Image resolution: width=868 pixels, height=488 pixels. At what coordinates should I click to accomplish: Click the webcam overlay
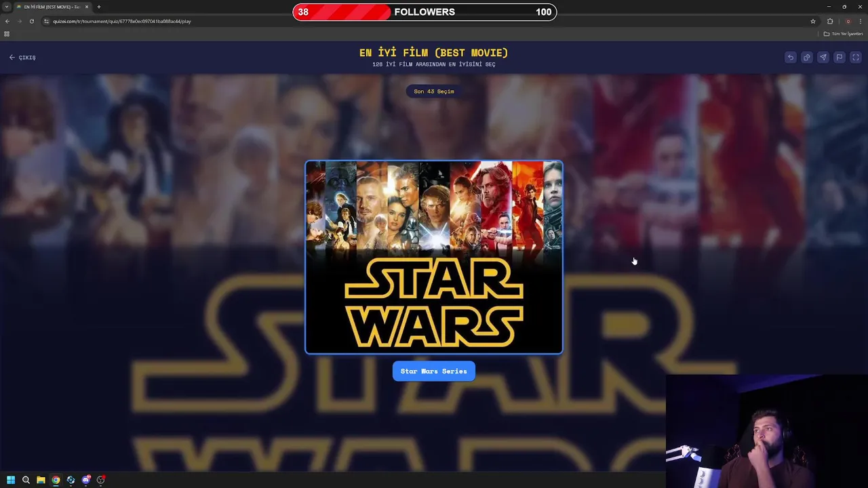tap(766, 431)
